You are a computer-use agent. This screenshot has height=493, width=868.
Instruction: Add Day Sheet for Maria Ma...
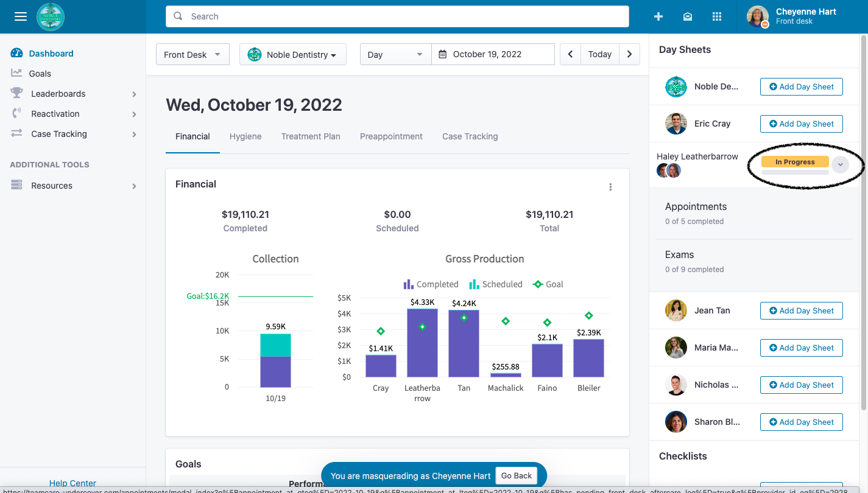pyautogui.click(x=802, y=348)
